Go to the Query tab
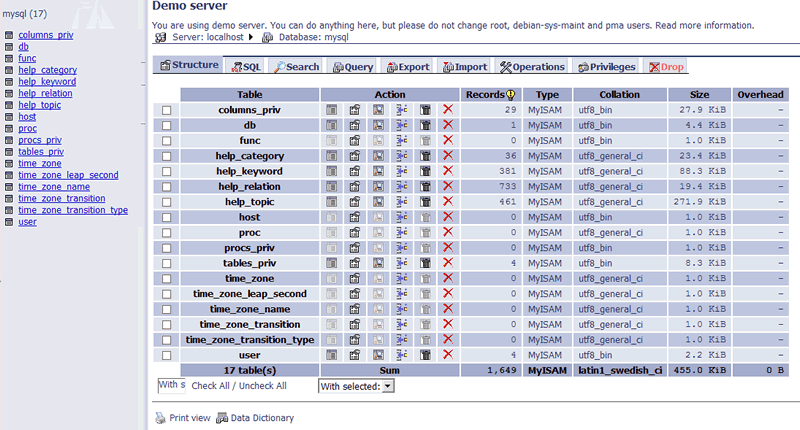 tap(353, 67)
